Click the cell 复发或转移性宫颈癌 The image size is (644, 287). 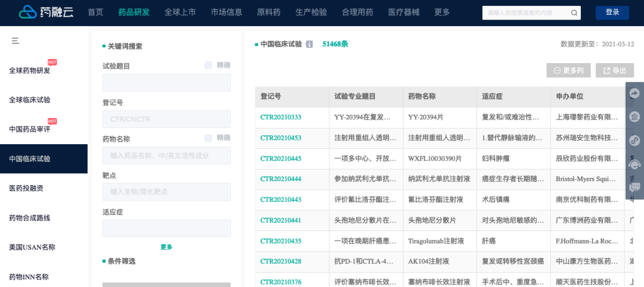(513, 261)
